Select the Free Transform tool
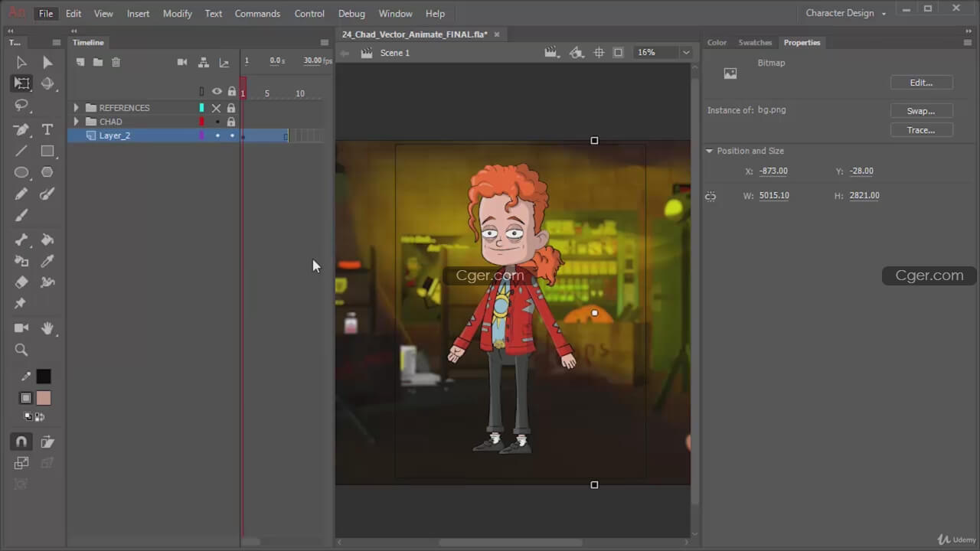The width and height of the screenshot is (980, 551). (21, 83)
